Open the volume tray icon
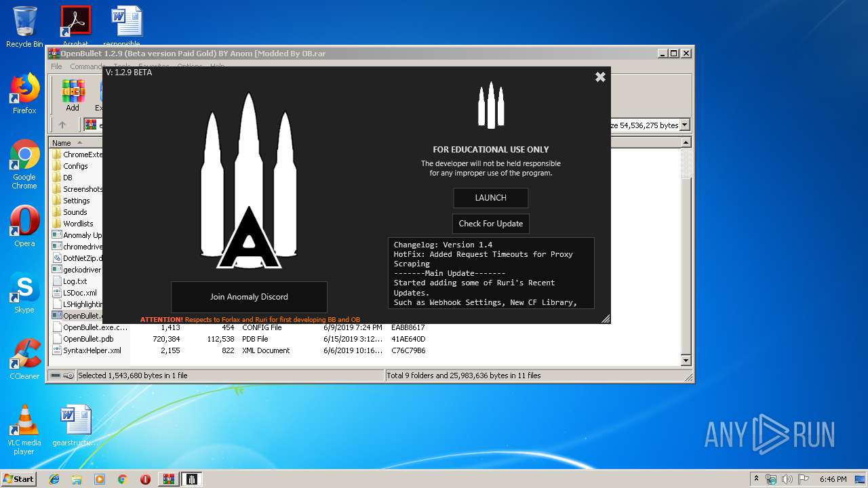 (787, 479)
